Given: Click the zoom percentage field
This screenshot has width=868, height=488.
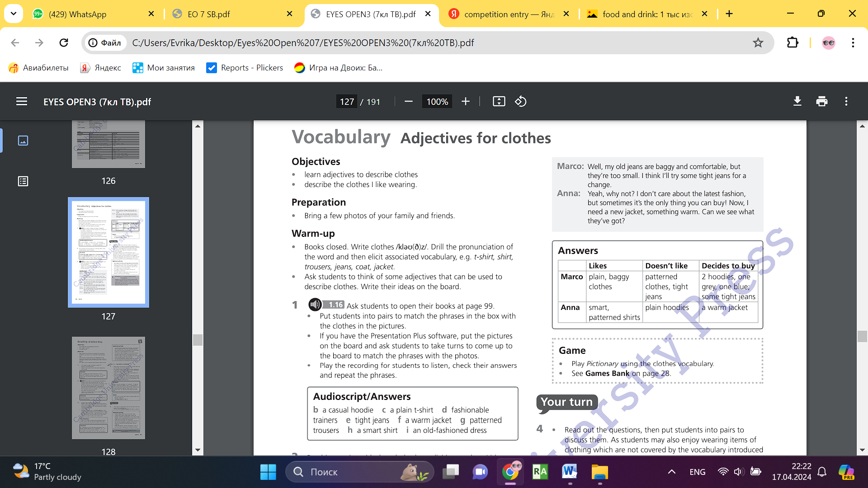Looking at the screenshot, I should (x=437, y=102).
